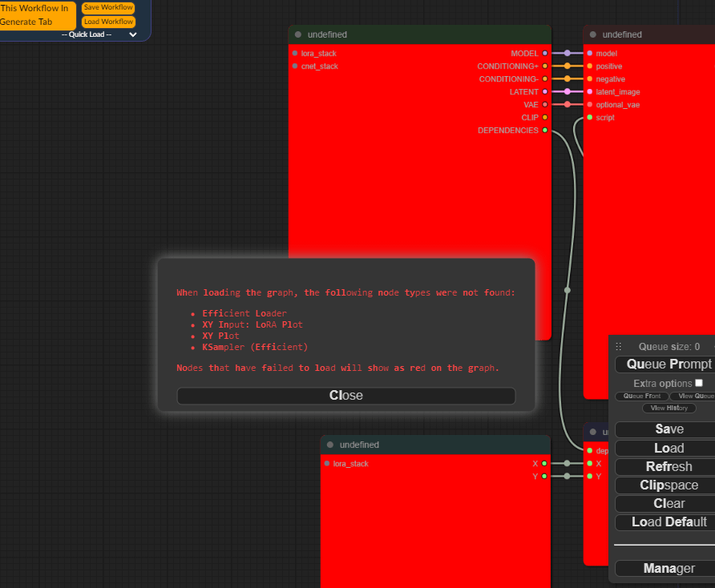Click the X input socket on bottom right node
This screenshot has height=588, width=715.
coord(590,464)
